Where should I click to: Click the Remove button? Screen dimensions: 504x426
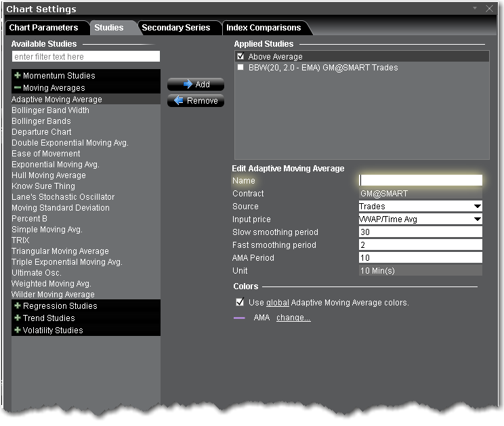point(196,101)
